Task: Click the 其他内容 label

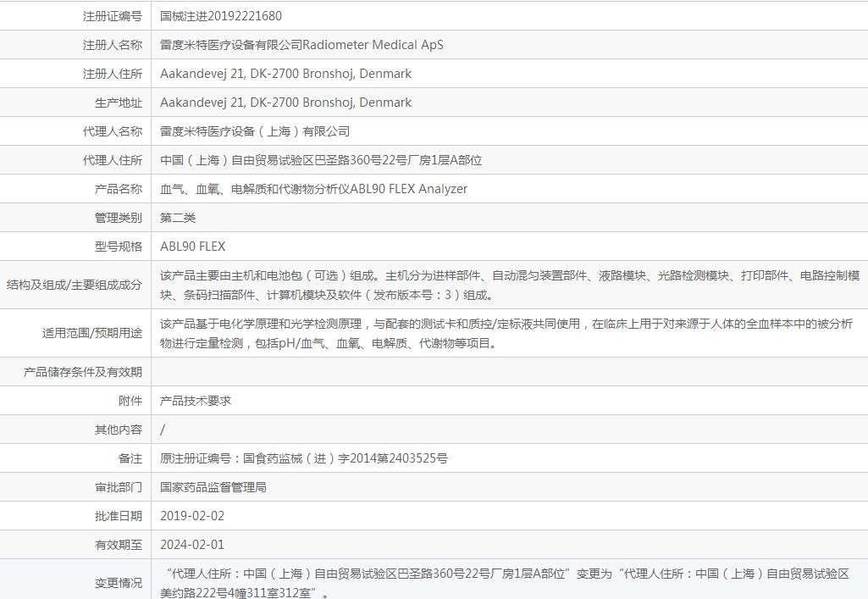Action: coord(119,430)
